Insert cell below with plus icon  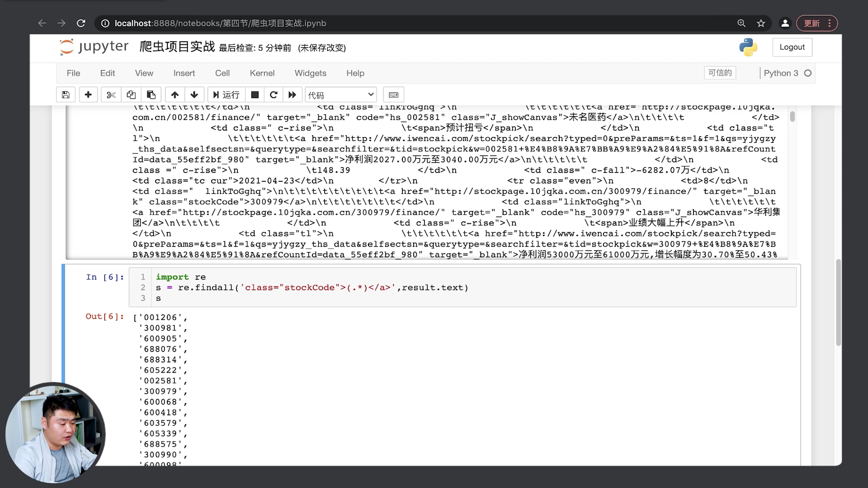point(88,95)
